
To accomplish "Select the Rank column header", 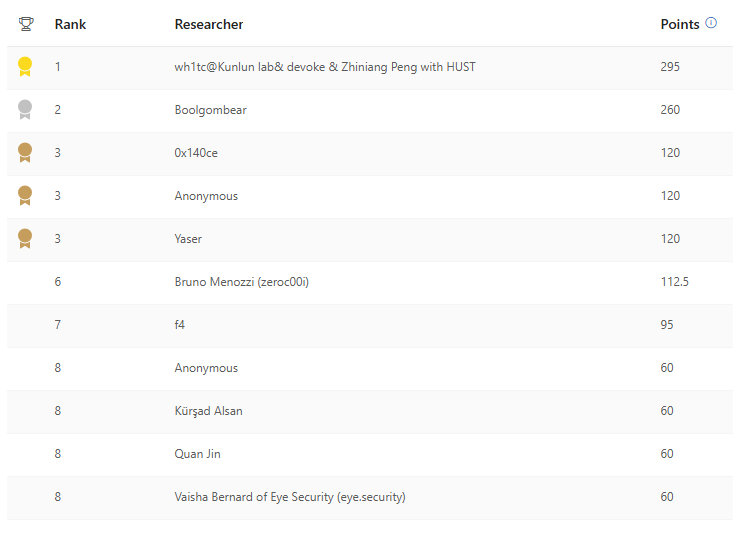I will (70, 24).
